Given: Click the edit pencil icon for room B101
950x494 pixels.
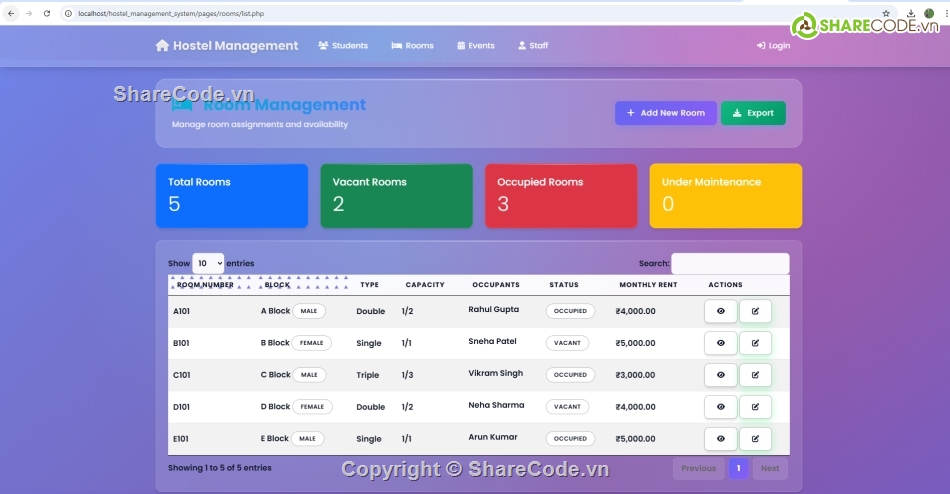Looking at the screenshot, I should [x=755, y=343].
